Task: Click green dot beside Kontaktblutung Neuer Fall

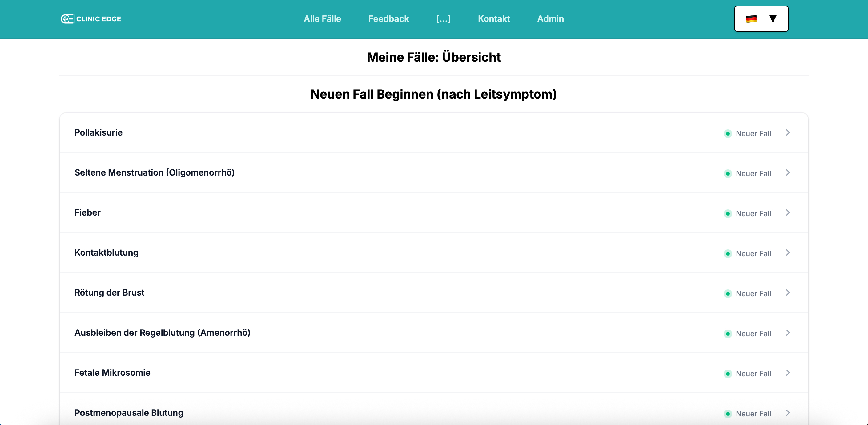Action: click(x=728, y=254)
